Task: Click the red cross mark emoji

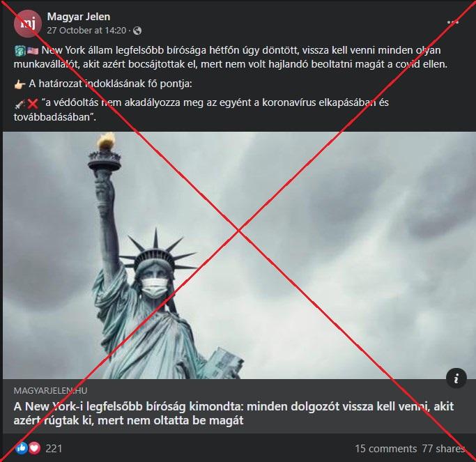Action: click(x=33, y=104)
